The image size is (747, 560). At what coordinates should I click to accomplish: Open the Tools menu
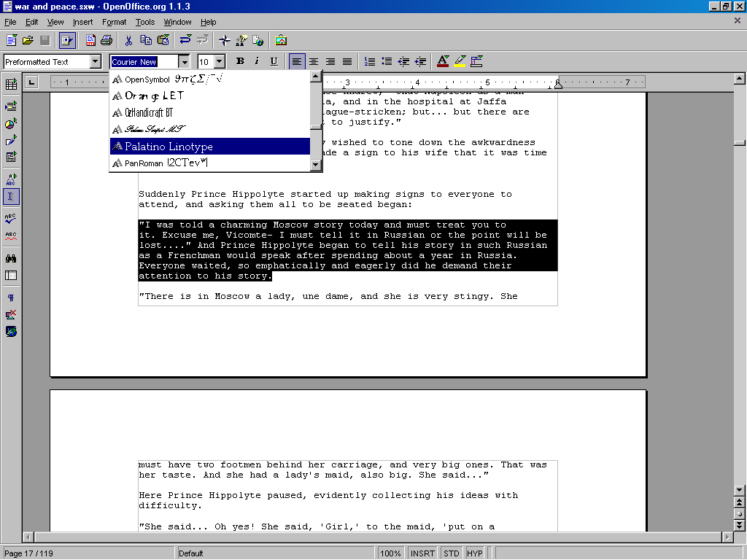[145, 23]
